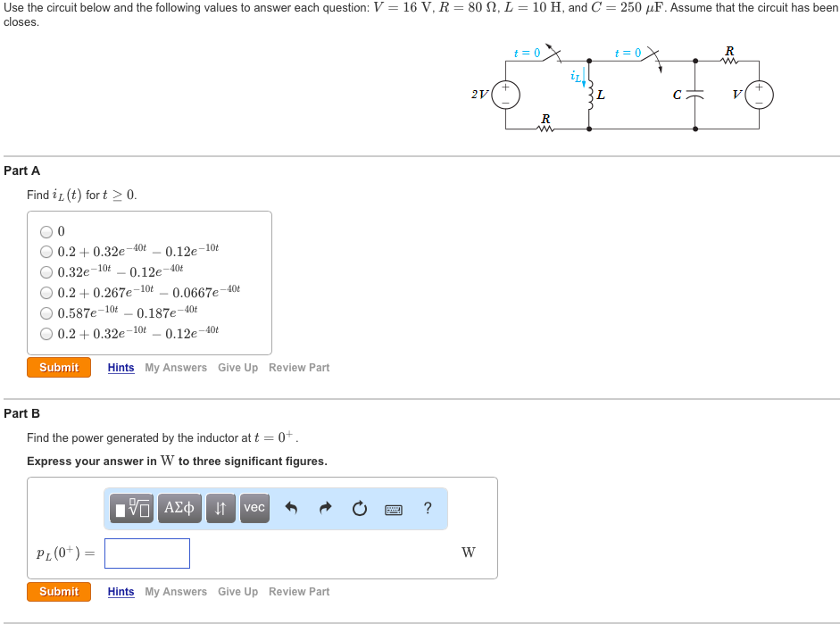The height and width of the screenshot is (624, 840).
Task: Select option 0.2 + 0.267e^-10t − 0.0667e^-40t
Action: (x=46, y=293)
